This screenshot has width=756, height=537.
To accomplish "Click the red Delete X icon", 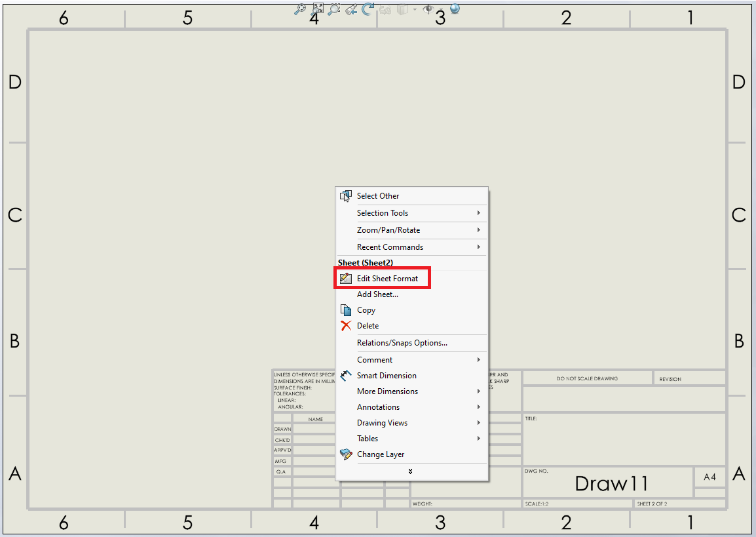I will (346, 326).
